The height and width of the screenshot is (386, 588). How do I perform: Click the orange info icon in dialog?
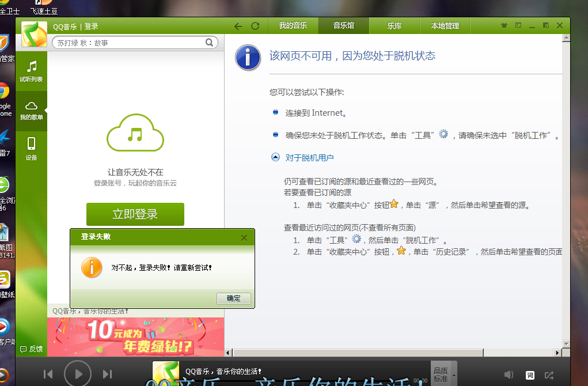pyautogui.click(x=92, y=267)
